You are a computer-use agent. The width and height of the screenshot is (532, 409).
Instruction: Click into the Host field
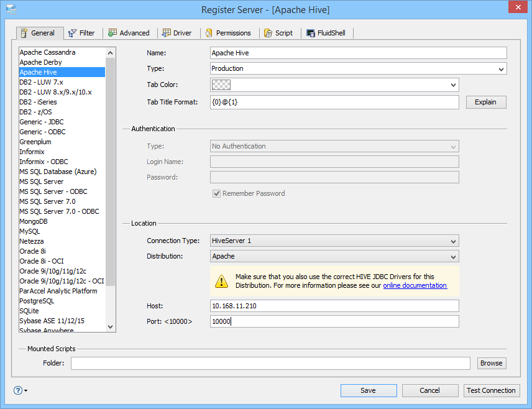click(x=334, y=306)
